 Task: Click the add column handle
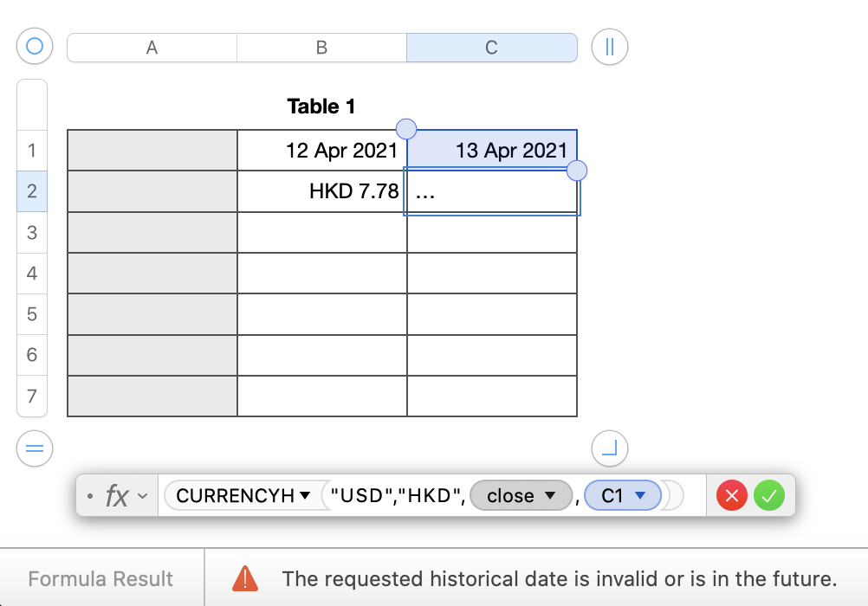pos(609,47)
